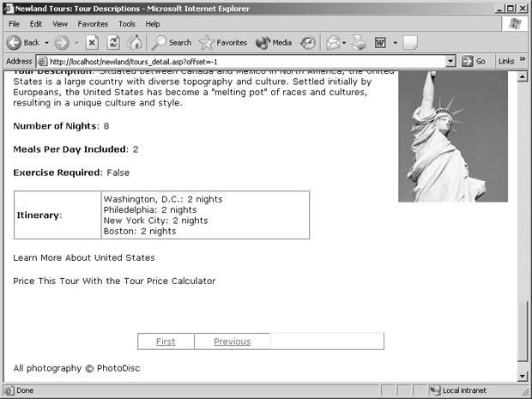532x399 pixels.
Task: Print the page with the printer icon
Action: click(359, 43)
